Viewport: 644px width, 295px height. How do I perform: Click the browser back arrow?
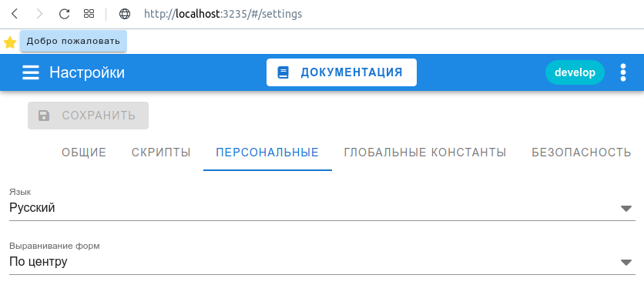15,14
